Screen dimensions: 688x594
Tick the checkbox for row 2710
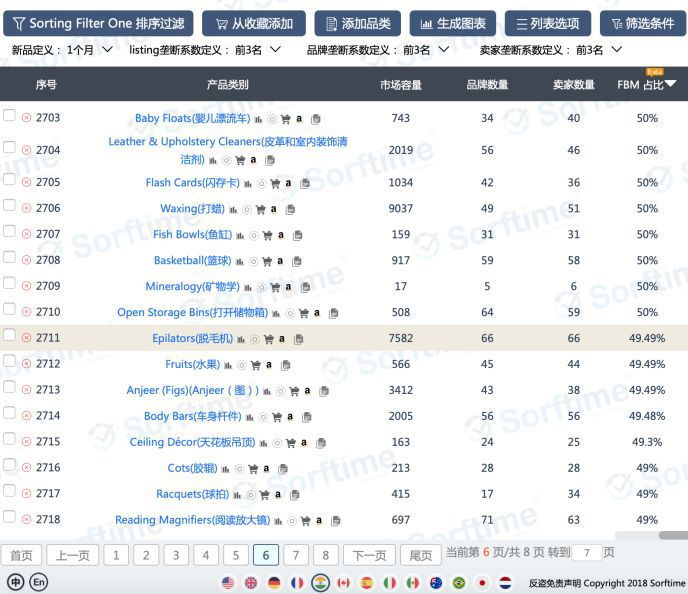(x=9, y=309)
